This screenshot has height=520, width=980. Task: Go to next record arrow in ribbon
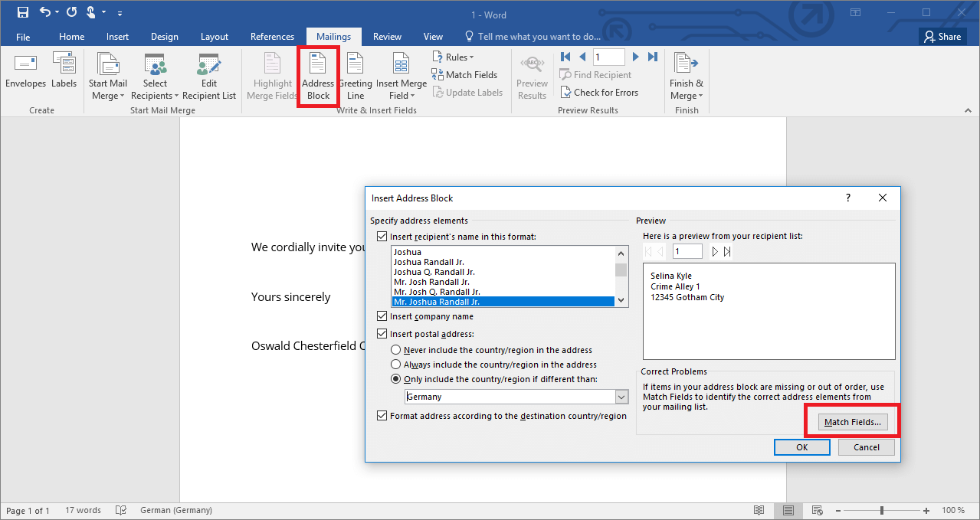coord(635,57)
